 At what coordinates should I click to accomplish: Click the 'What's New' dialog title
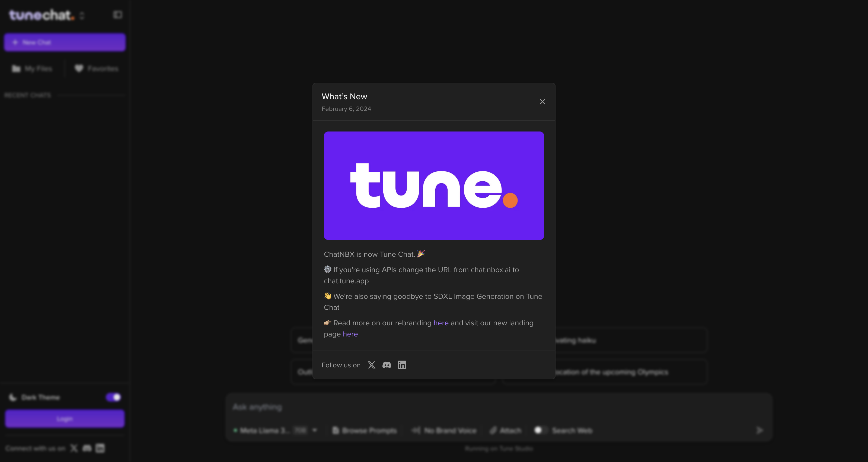tap(344, 96)
